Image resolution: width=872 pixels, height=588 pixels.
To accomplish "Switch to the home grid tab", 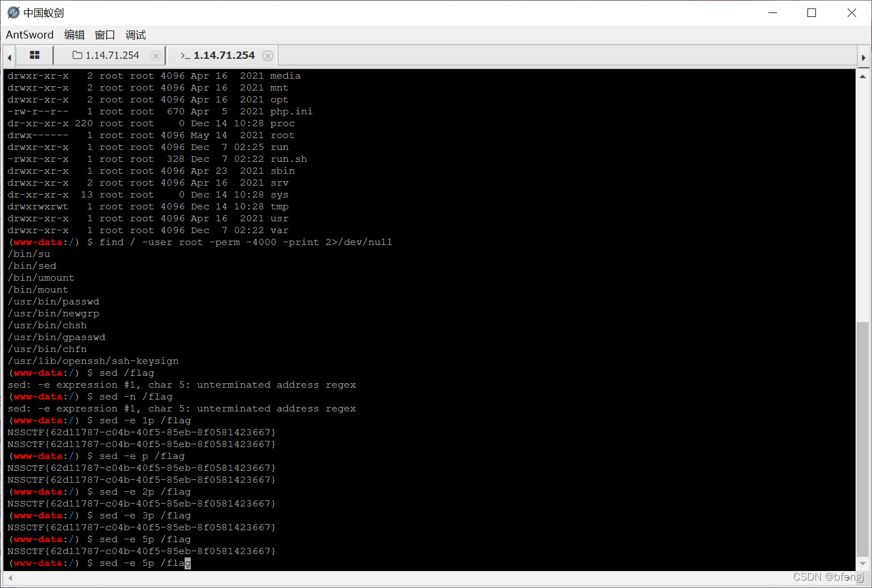I will coord(35,55).
